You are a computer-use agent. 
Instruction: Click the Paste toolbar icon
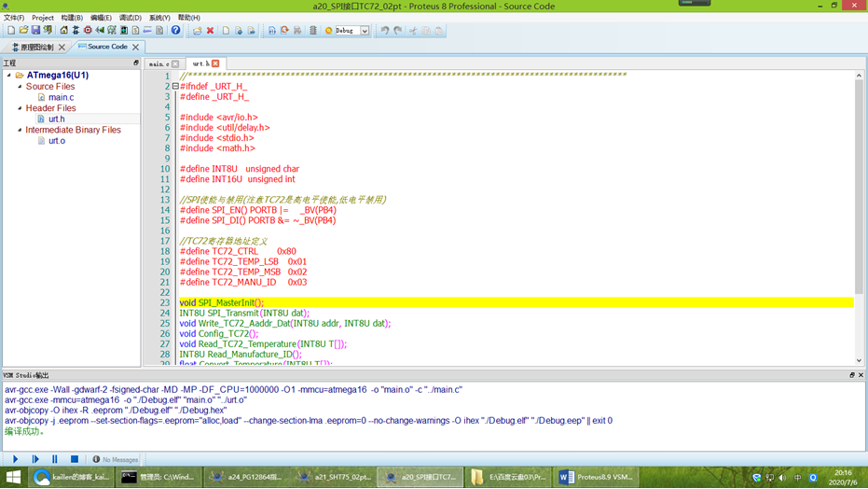click(438, 31)
